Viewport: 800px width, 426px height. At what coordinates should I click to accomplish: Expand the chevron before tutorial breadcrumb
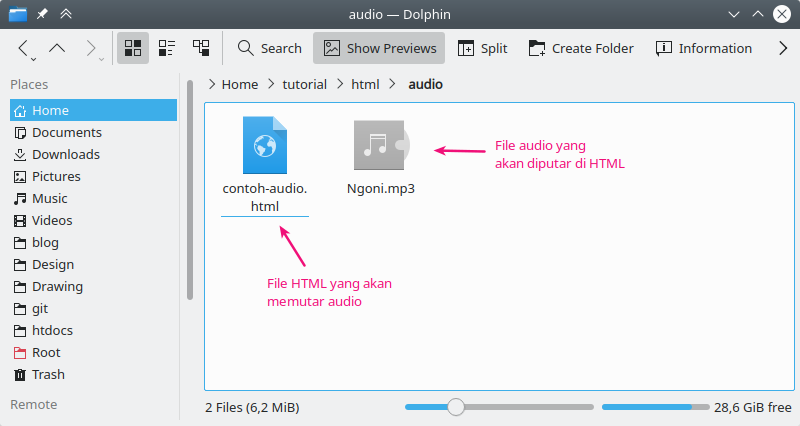[x=271, y=84]
